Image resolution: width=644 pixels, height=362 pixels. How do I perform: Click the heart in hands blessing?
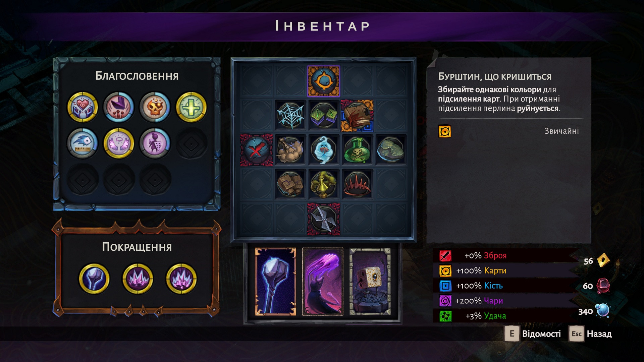[x=83, y=107]
